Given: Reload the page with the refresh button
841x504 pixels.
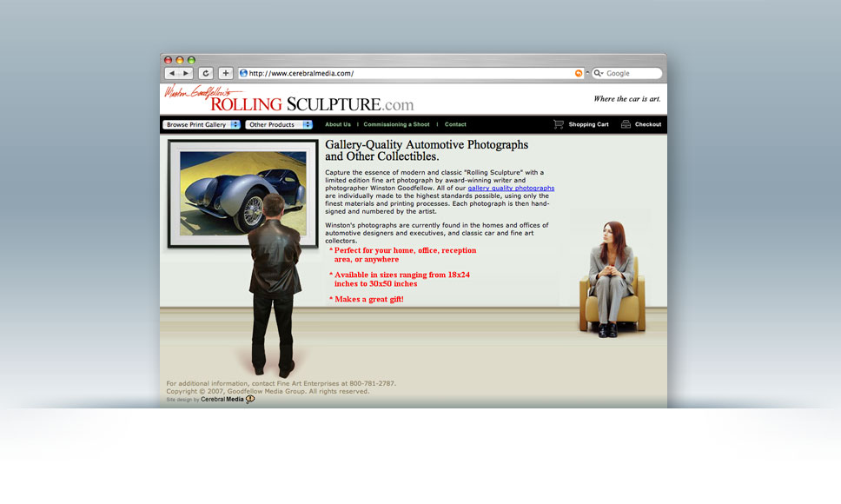Looking at the screenshot, I should (x=206, y=74).
